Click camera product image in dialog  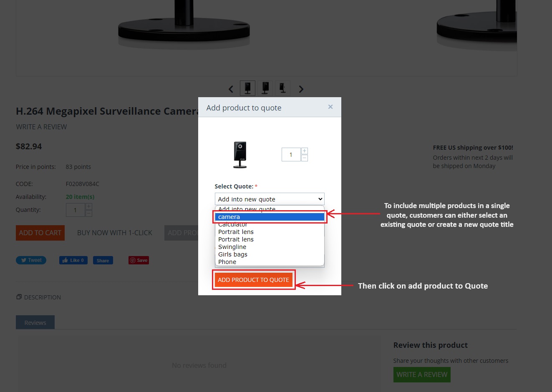pyautogui.click(x=240, y=155)
